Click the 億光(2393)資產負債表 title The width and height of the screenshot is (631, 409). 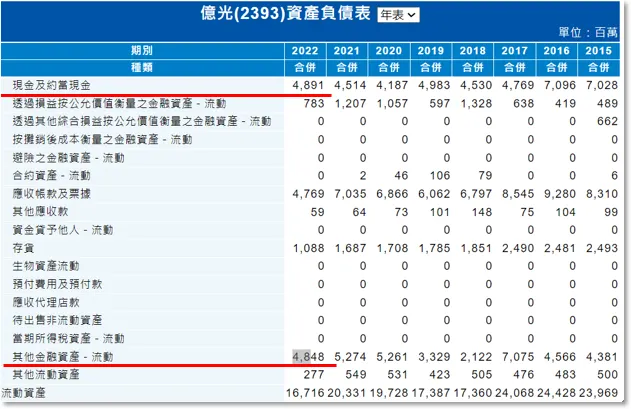click(285, 14)
